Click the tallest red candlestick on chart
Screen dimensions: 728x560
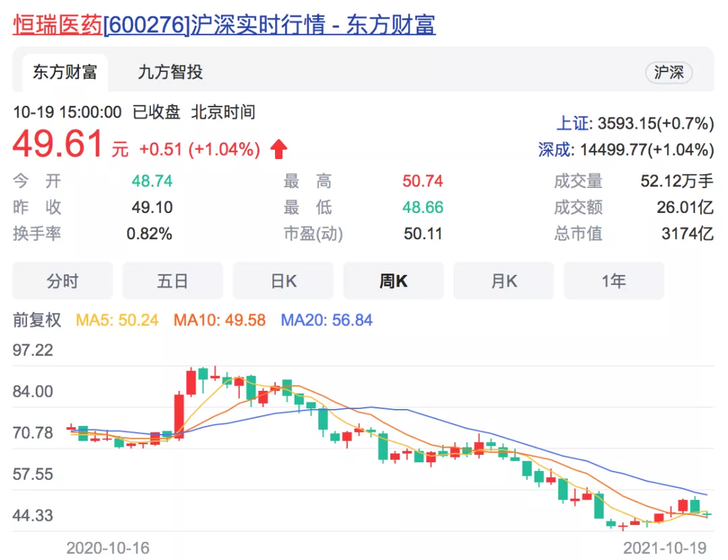[x=179, y=414]
